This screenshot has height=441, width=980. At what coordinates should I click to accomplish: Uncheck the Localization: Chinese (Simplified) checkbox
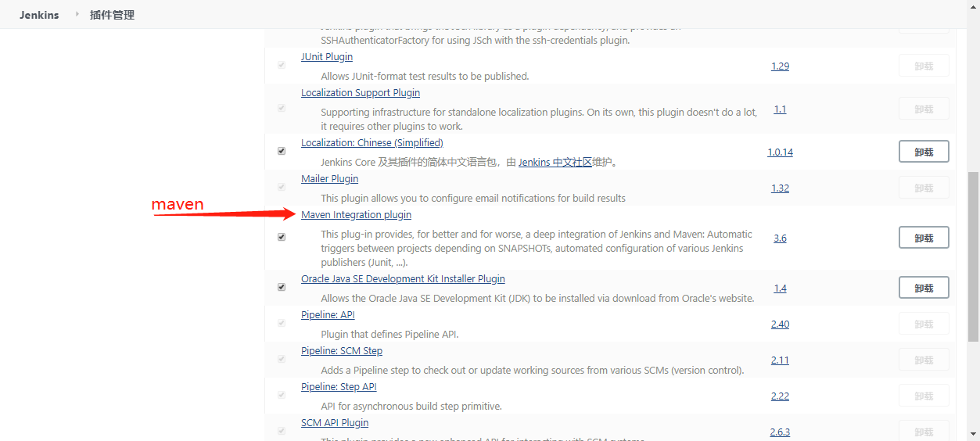[282, 151]
